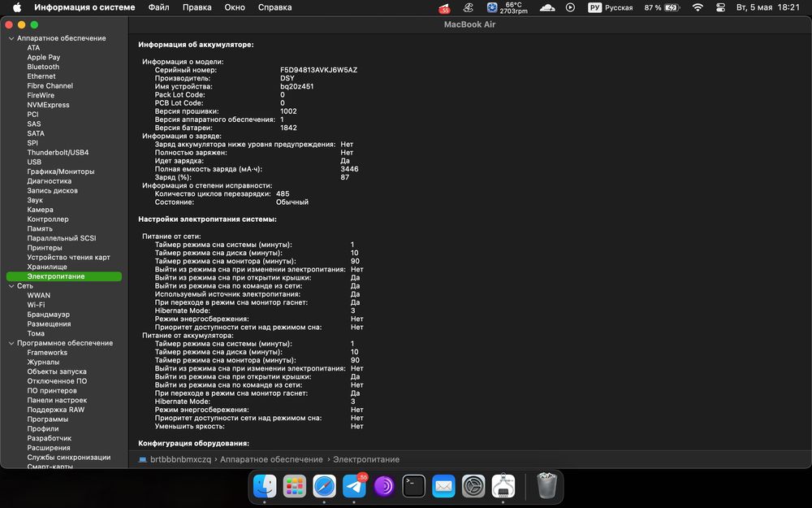Open the purple Tor Browser Dock icon

[x=384, y=486]
